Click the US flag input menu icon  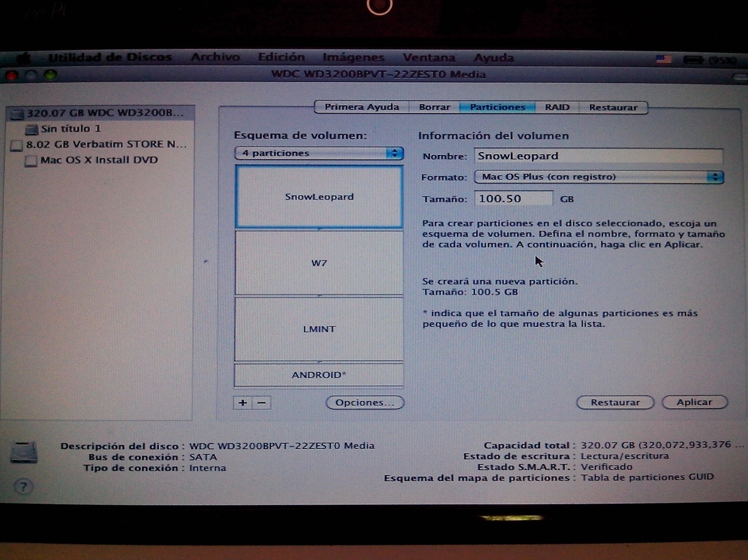(x=663, y=59)
